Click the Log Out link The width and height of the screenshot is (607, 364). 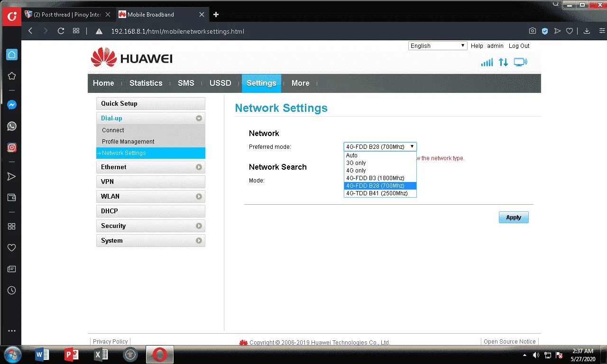tap(519, 46)
